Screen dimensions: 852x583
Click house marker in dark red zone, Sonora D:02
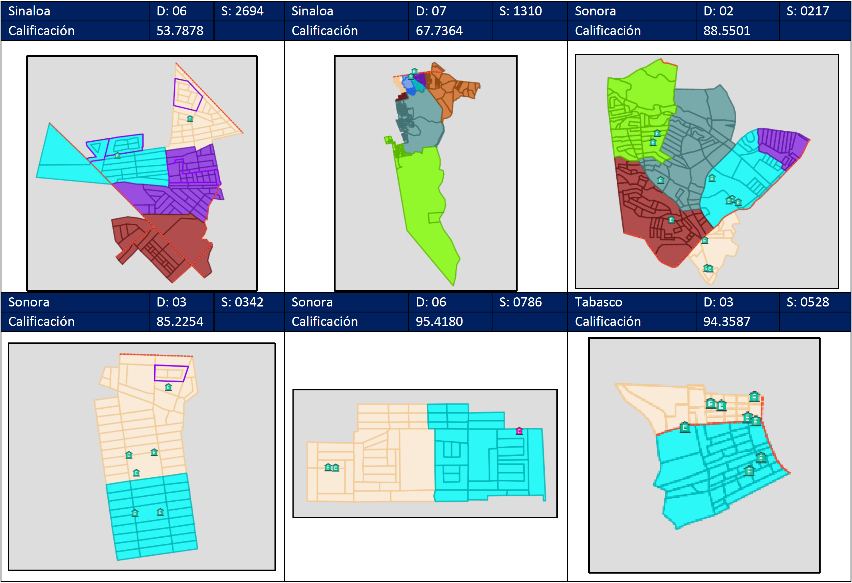coord(671,220)
